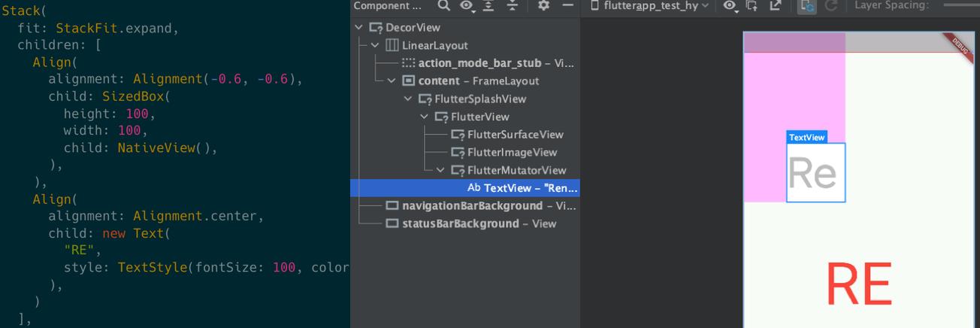Select the FlutterSurfaceView tree item

[515, 135]
